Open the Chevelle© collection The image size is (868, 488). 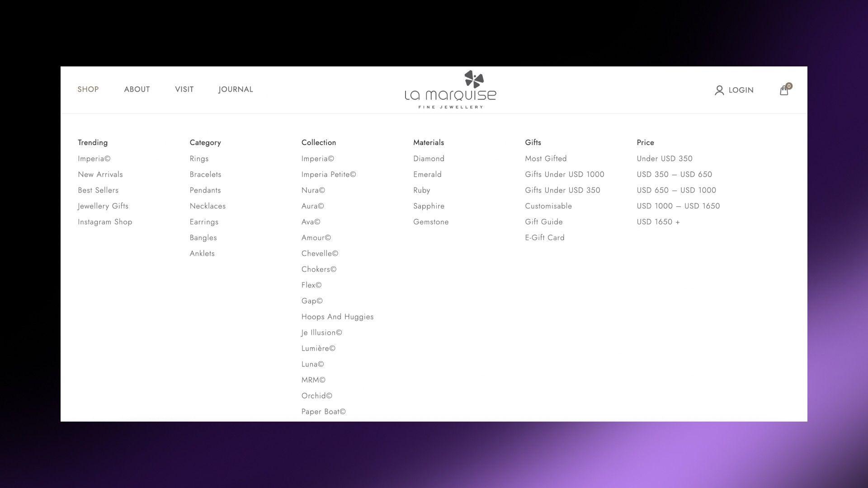click(x=320, y=253)
